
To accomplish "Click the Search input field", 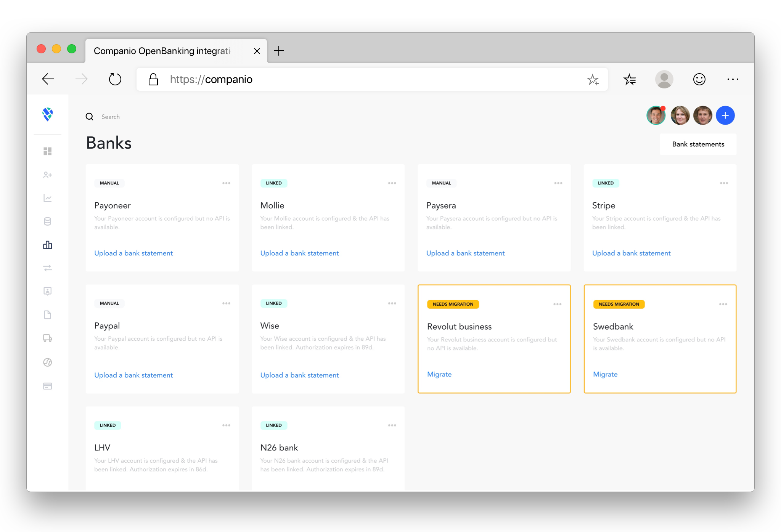I will 111,117.
